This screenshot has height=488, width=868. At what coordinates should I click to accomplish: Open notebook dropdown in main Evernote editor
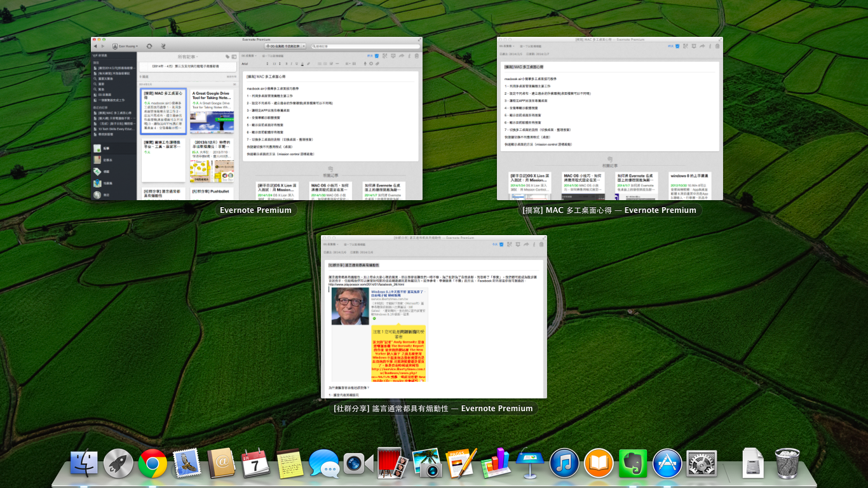point(248,55)
